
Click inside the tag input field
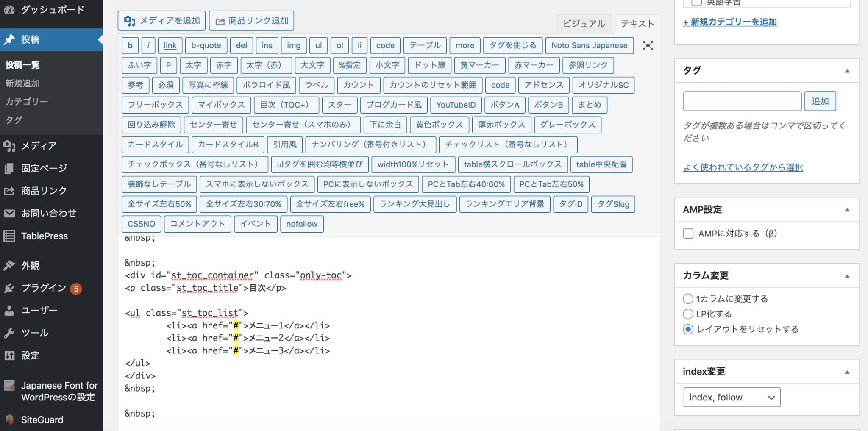point(742,101)
